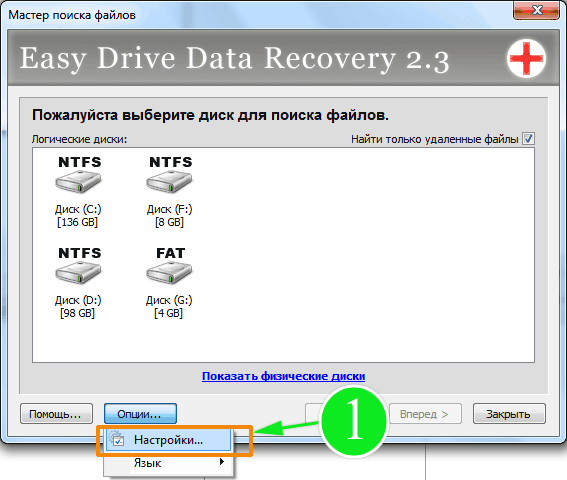Open the Настройки... menu entry
Screen dimensions: 567x480
click(x=168, y=440)
